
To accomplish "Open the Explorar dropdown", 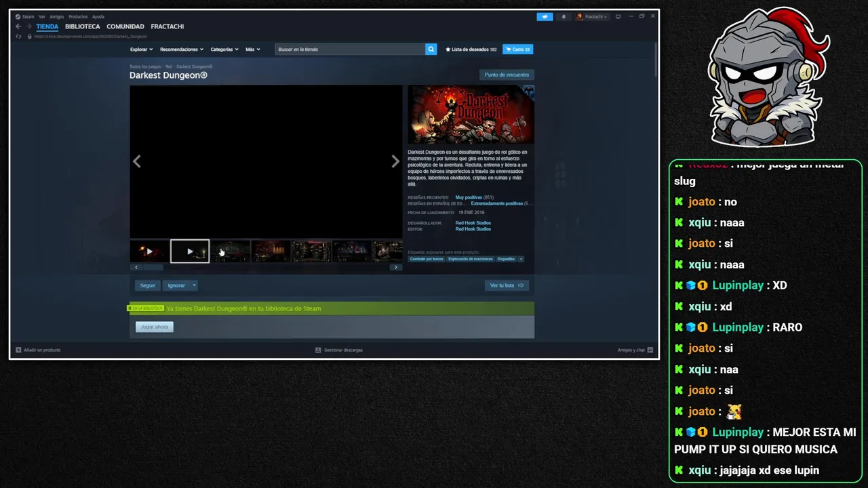I will [x=141, y=49].
